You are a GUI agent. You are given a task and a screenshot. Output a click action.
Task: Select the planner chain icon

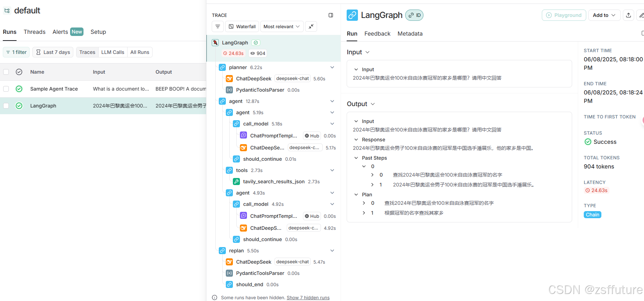pos(222,67)
